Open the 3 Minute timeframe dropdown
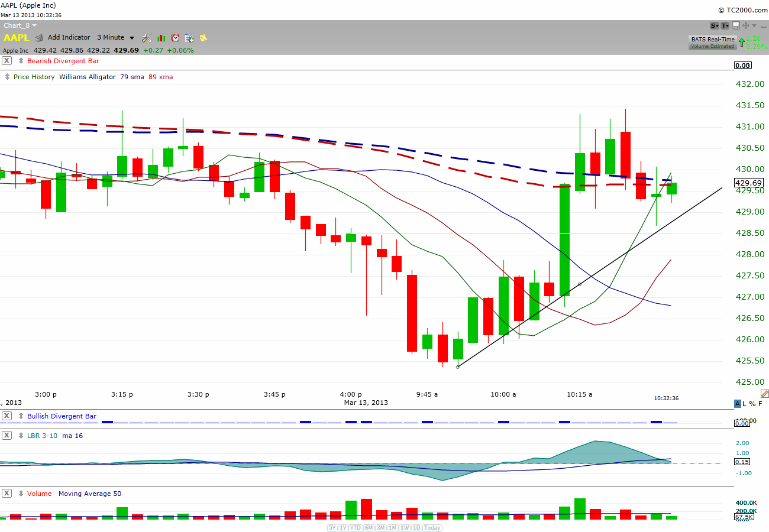The image size is (769, 532). (x=116, y=37)
